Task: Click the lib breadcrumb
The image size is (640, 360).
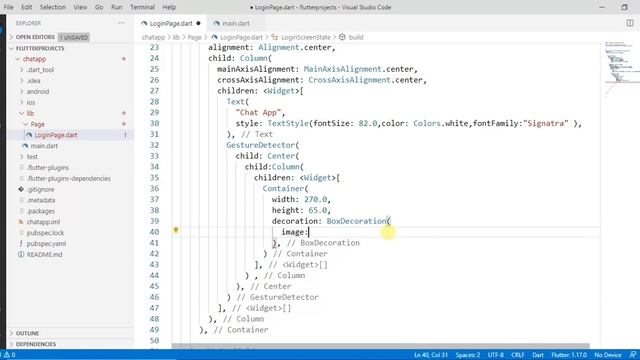Action: (x=176, y=37)
